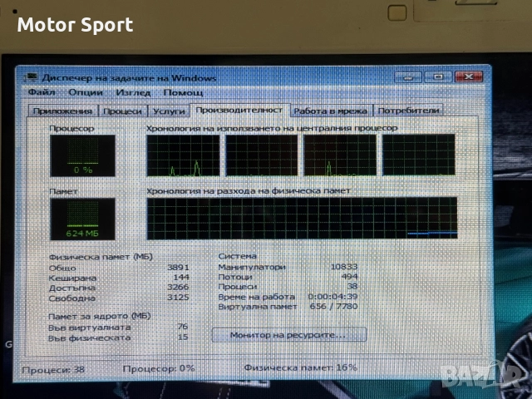Click the Task Manager title bar icon
Image resolution: width=532 pixels, height=399 pixels.
[30, 77]
